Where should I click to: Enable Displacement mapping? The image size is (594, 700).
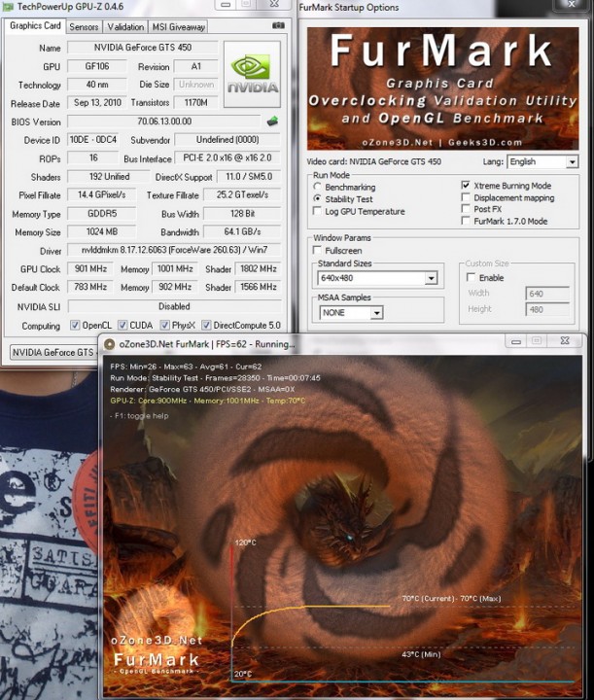tap(466, 197)
